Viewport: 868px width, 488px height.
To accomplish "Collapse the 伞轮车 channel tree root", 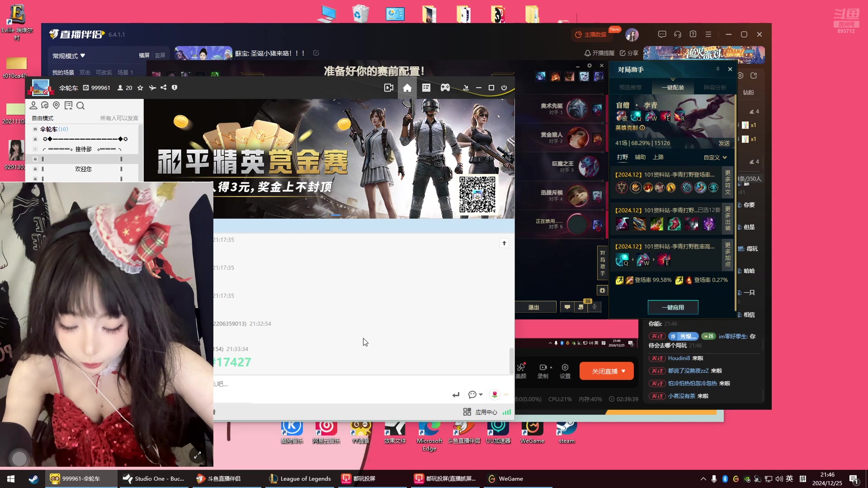I will coord(35,129).
